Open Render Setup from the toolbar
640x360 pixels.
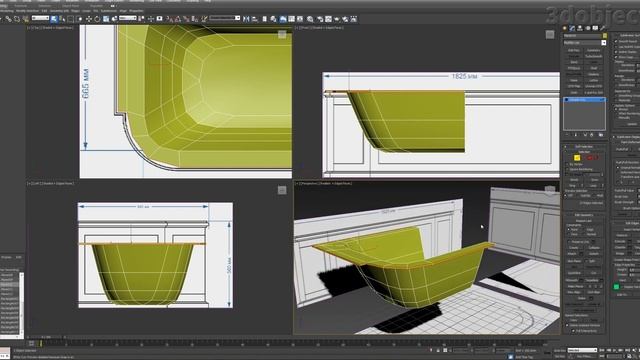[320, 19]
